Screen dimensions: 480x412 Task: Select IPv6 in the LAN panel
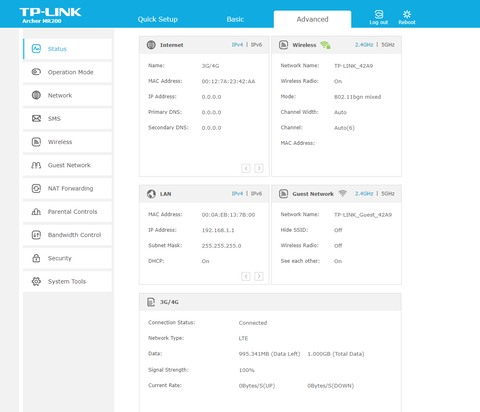coord(256,194)
